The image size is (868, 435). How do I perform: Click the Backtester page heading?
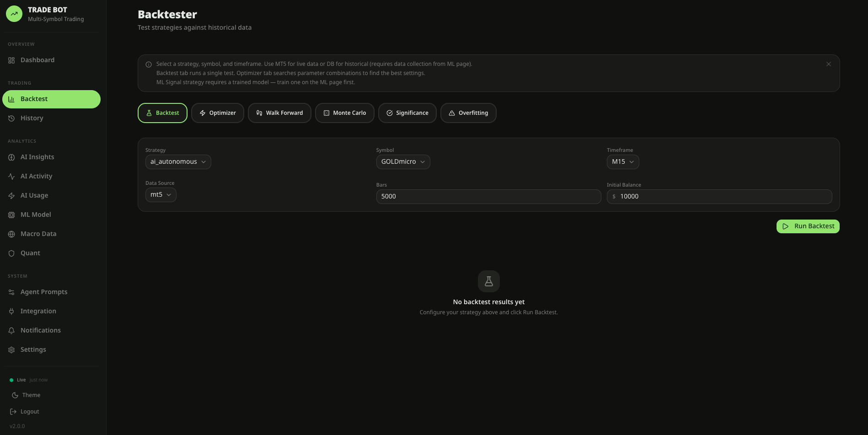point(167,15)
